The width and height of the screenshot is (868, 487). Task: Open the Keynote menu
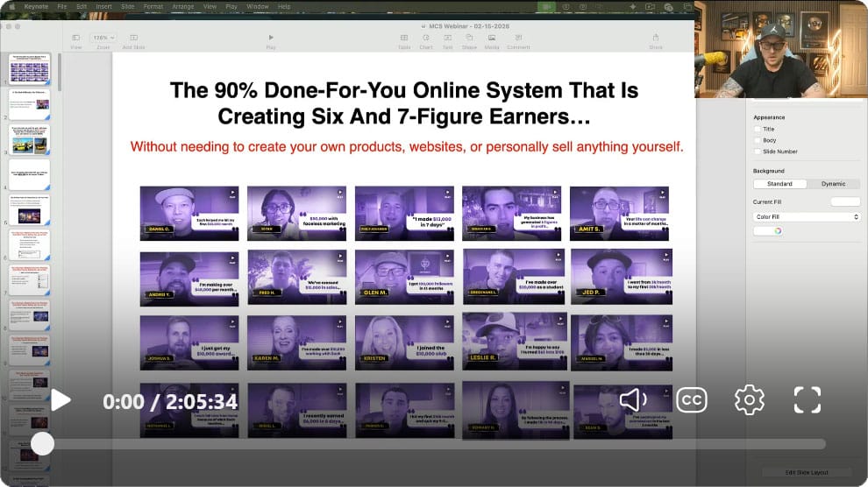(x=36, y=7)
